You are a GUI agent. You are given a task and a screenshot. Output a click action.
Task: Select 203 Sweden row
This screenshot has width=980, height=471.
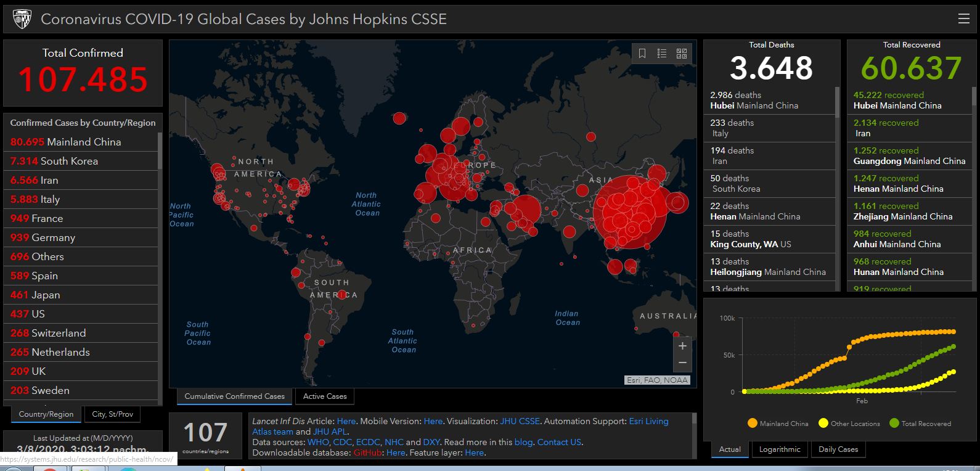point(81,390)
